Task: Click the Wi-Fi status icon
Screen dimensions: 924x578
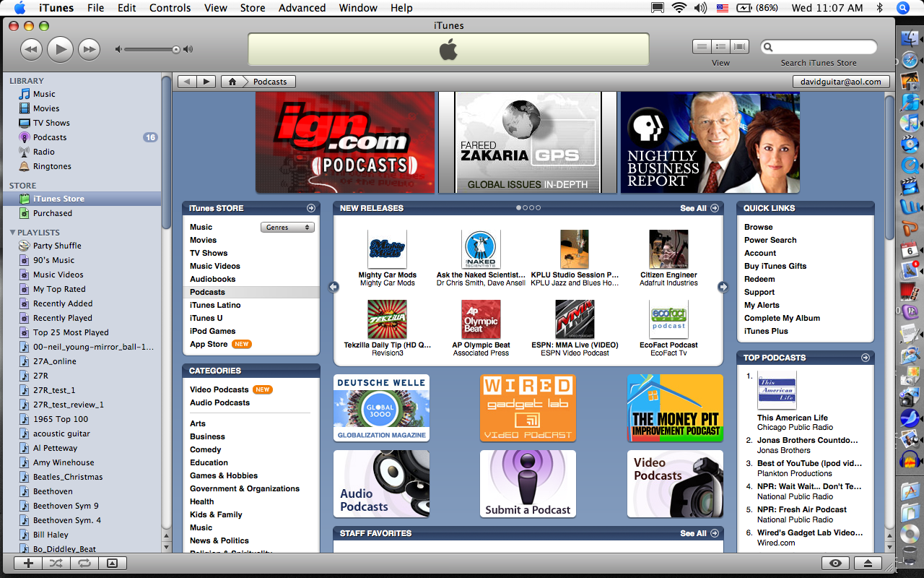Action: click(x=679, y=8)
